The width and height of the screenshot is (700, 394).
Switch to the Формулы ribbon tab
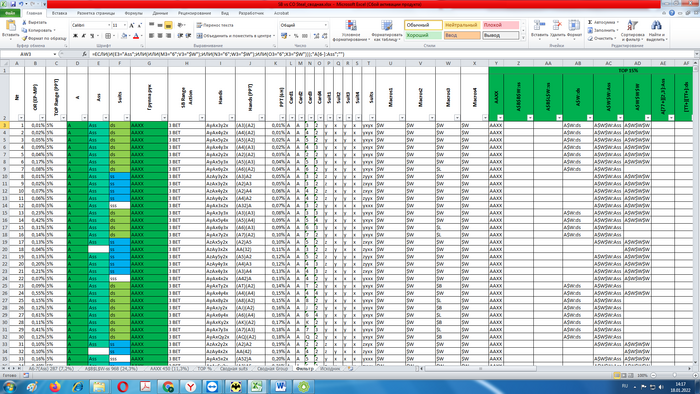click(x=133, y=13)
